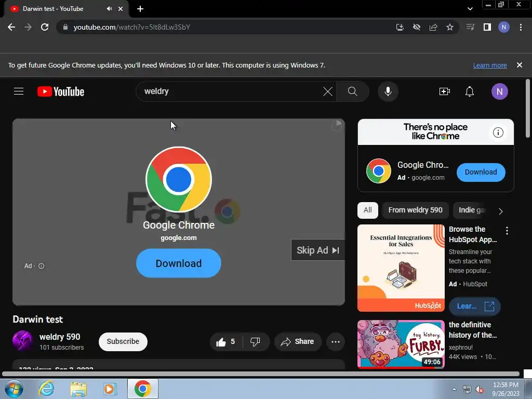
Task: Open the YouTube hamburger guide menu
Action: [19, 91]
